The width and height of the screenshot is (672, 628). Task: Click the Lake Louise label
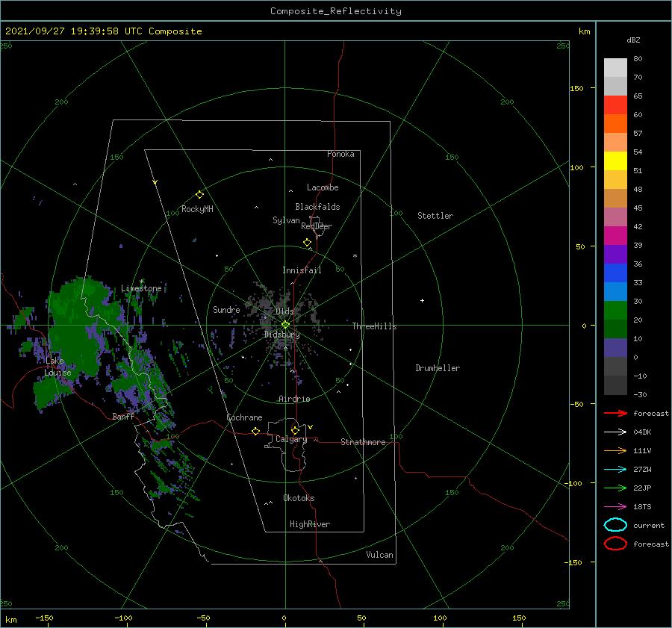click(57, 367)
